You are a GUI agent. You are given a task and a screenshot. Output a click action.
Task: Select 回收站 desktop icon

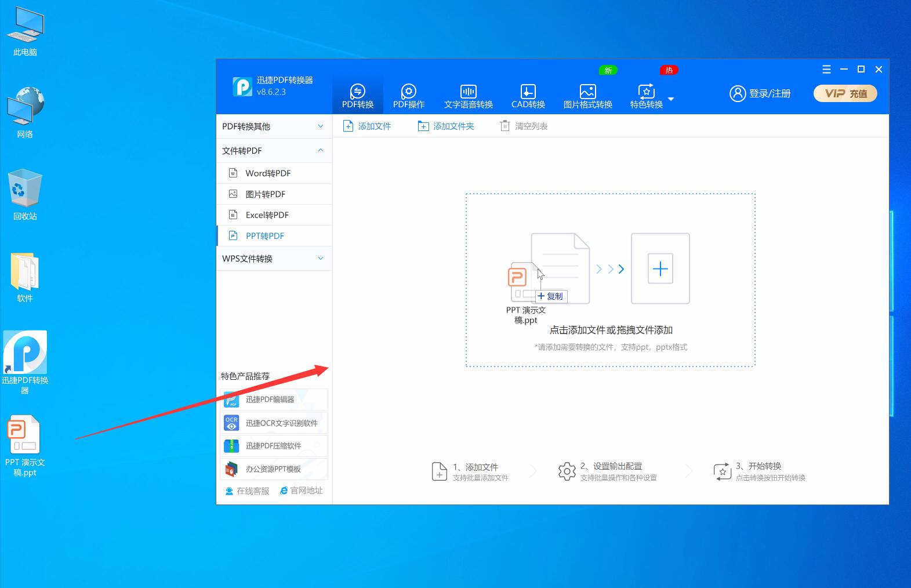click(x=25, y=195)
